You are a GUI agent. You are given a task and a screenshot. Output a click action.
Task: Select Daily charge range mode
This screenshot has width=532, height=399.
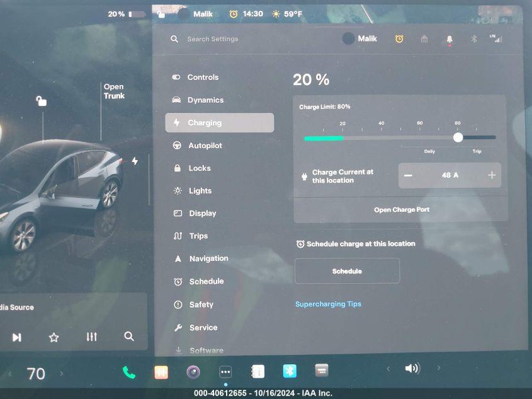coord(429,151)
